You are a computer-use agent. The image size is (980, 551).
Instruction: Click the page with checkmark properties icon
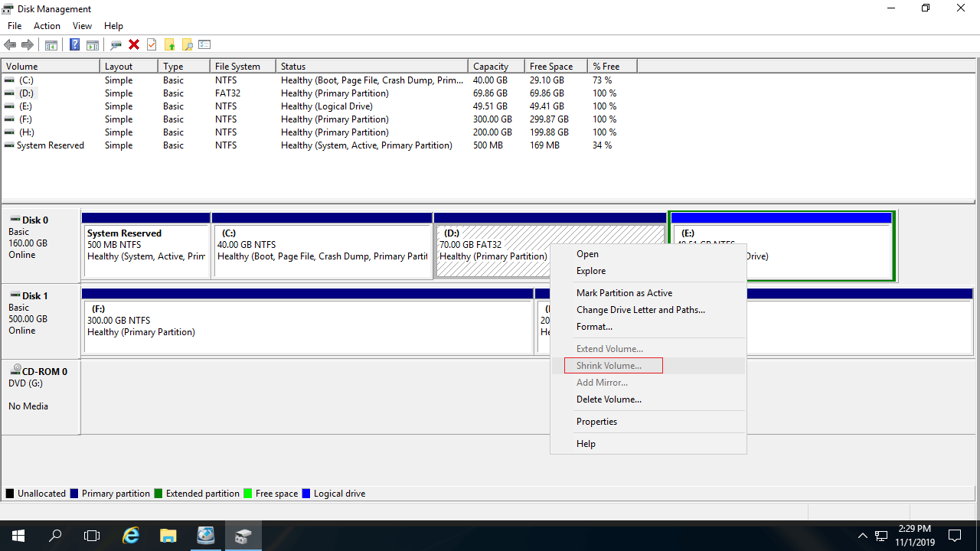pyautogui.click(x=152, y=45)
